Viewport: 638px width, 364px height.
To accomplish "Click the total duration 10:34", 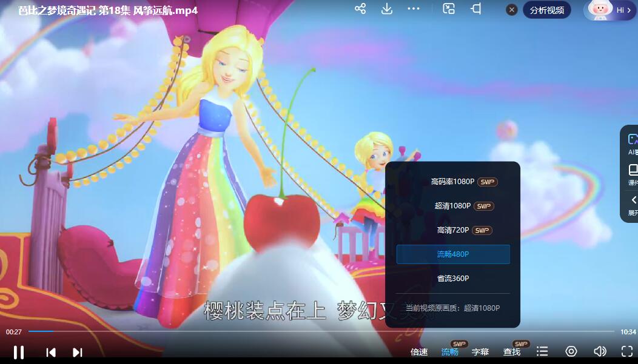I will point(628,332).
